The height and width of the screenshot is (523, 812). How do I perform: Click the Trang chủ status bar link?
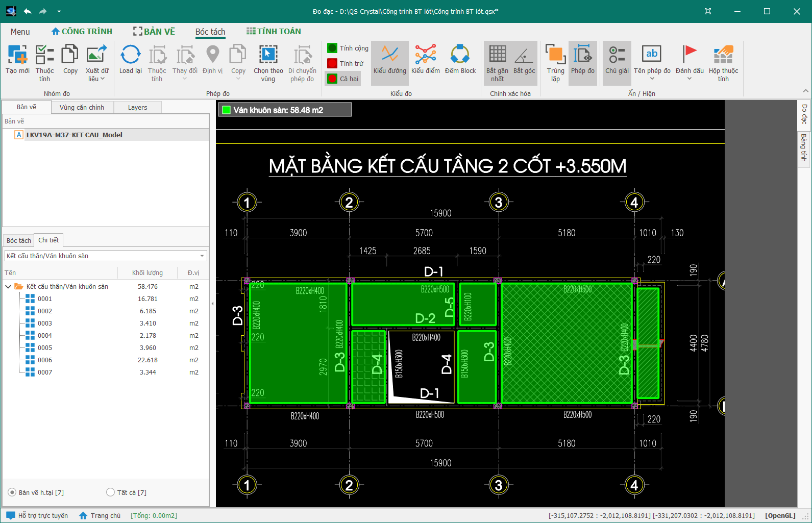click(x=106, y=516)
